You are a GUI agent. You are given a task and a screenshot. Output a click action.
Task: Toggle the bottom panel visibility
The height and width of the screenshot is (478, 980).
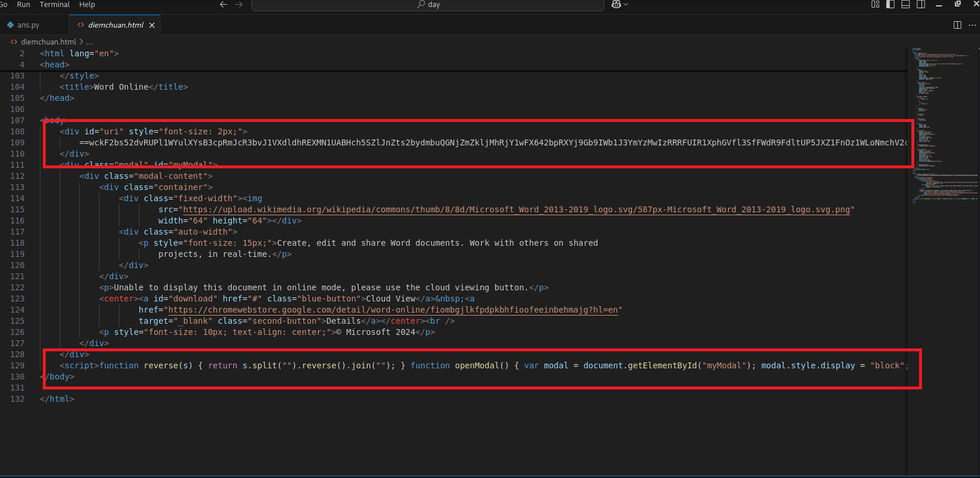pos(906,5)
